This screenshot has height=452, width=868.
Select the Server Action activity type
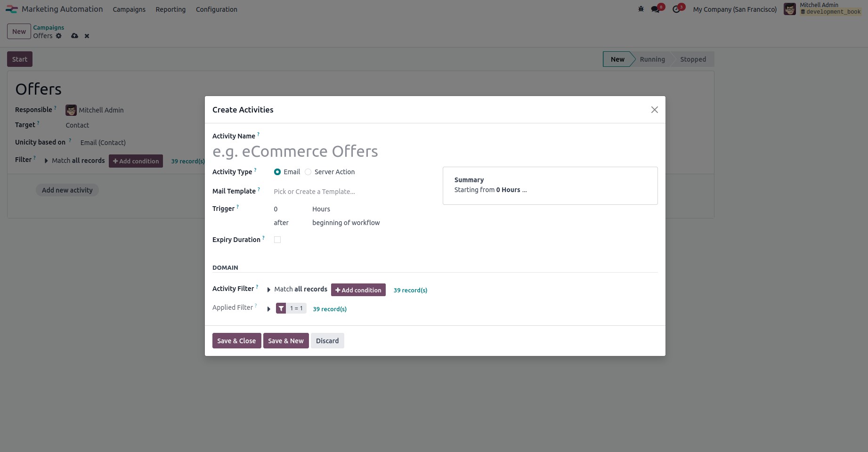308,172
